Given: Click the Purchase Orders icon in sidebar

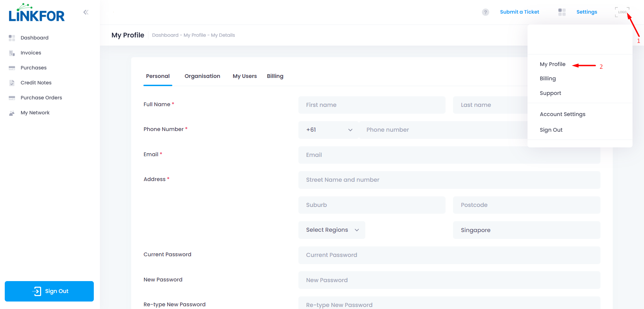Looking at the screenshot, I should pyautogui.click(x=12, y=98).
